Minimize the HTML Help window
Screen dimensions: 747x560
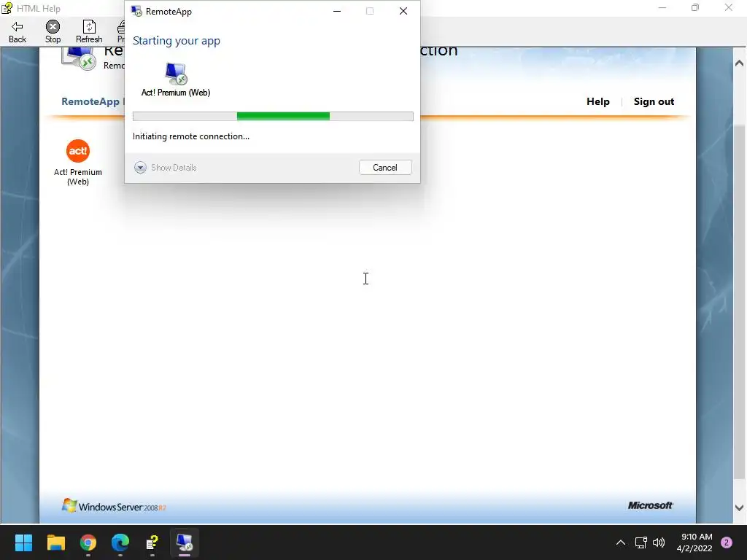662,7
